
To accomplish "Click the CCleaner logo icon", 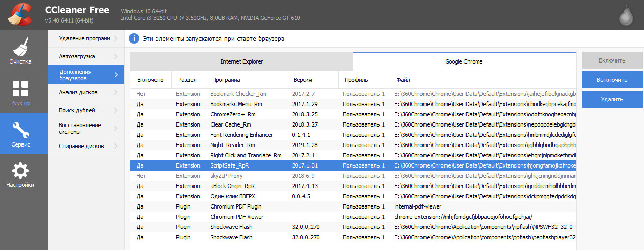I will (x=20, y=14).
